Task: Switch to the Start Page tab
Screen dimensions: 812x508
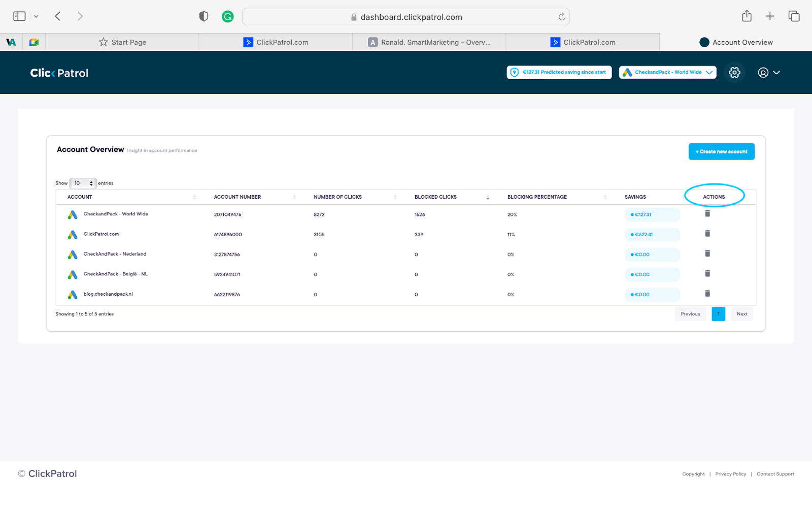Action: (x=122, y=42)
